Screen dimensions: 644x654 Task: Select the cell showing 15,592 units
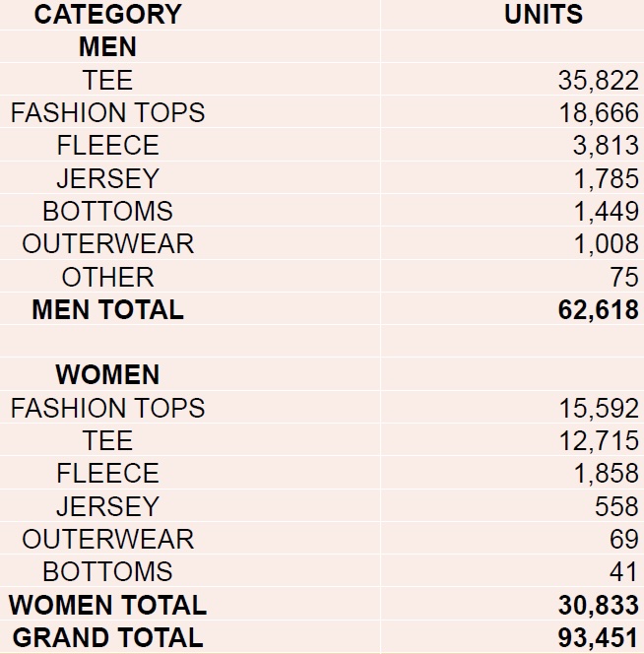coord(598,408)
